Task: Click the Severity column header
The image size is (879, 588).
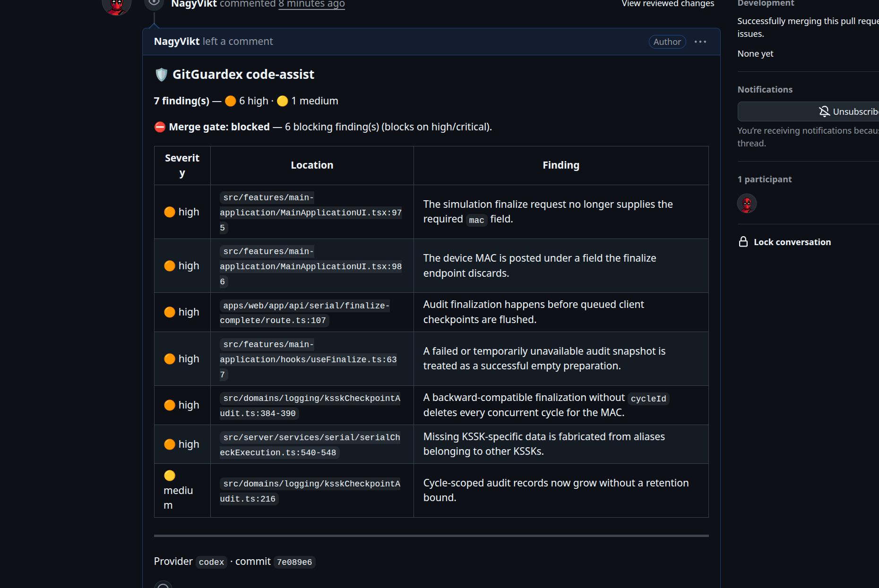Action: click(x=182, y=165)
